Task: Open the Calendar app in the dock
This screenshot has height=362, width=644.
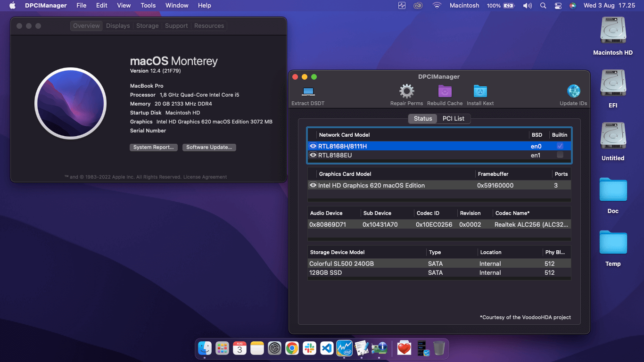Action: [x=239, y=348]
